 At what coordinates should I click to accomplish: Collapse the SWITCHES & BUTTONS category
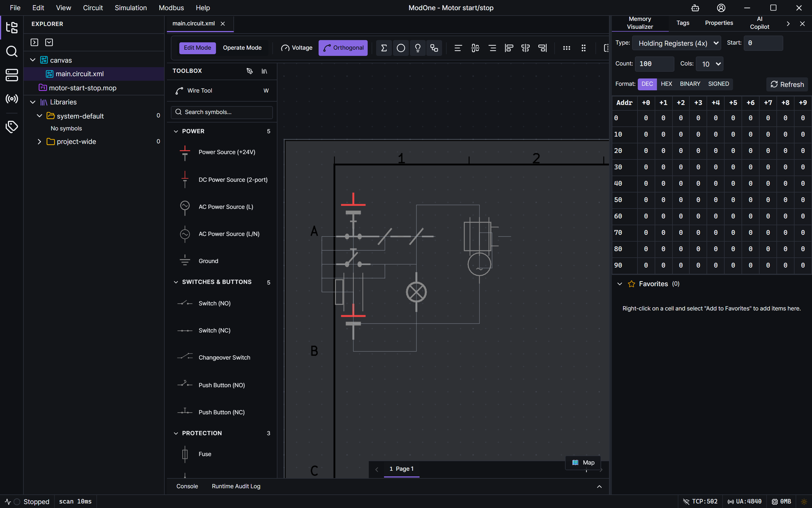176,282
